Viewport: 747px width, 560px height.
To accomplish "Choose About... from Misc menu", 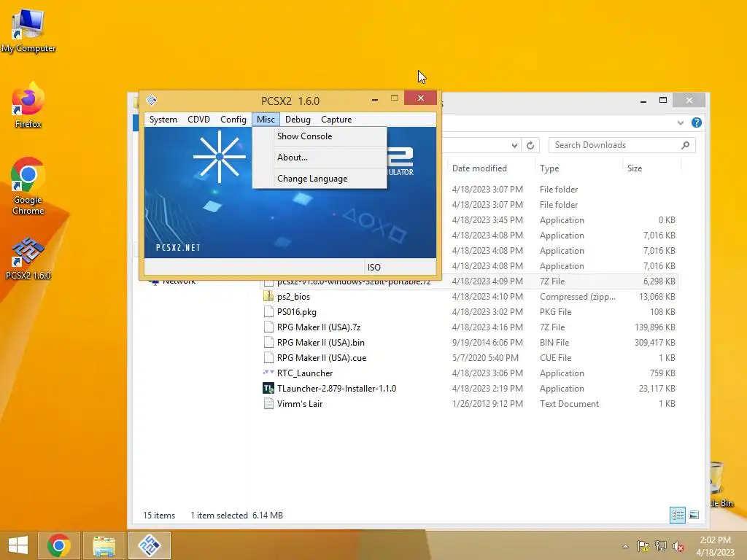I will (x=320, y=157).
